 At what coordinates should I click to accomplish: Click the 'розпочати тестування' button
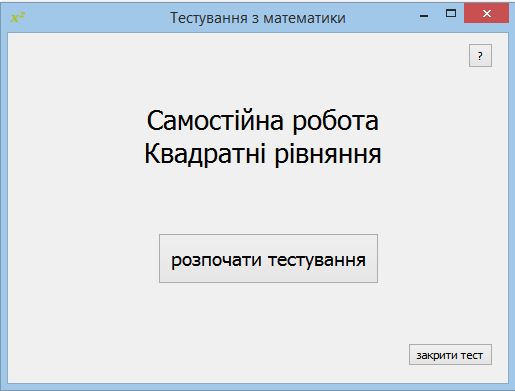click(268, 259)
